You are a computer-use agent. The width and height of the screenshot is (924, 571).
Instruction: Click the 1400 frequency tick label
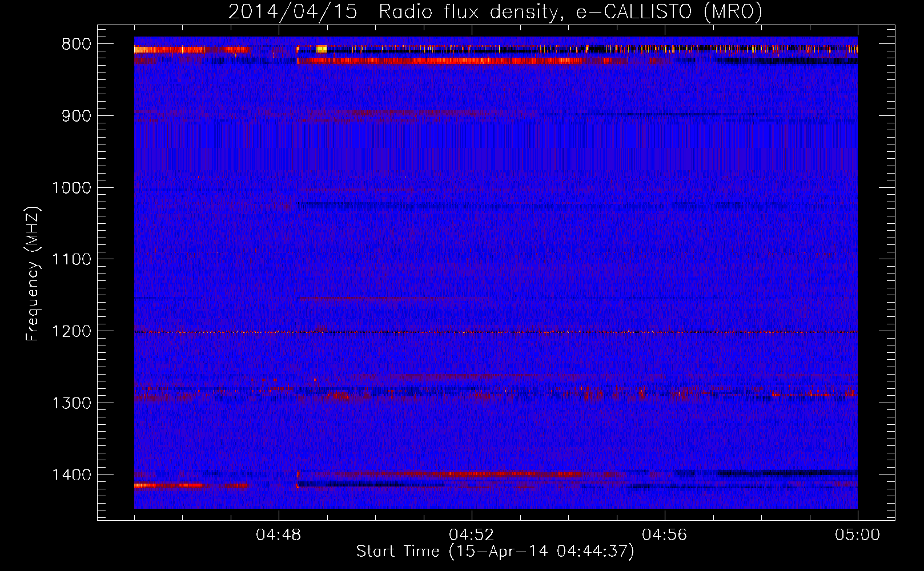click(x=71, y=475)
